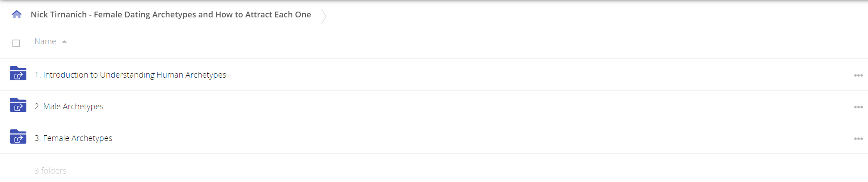Open more options for Male Archetypes
The height and width of the screenshot is (182, 868).
coord(858,107)
